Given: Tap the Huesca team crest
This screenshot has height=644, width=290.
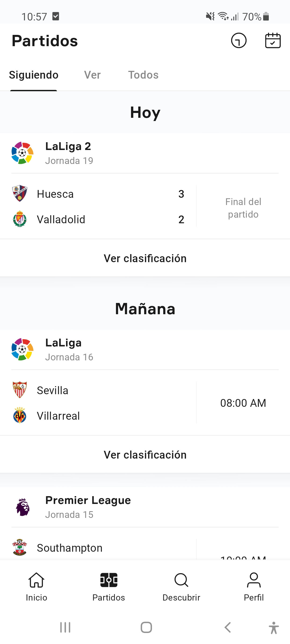Looking at the screenshot, I should click(20, 193).
